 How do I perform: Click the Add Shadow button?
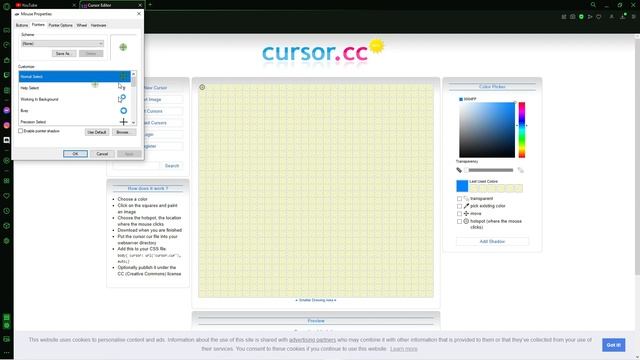point(492,242)
